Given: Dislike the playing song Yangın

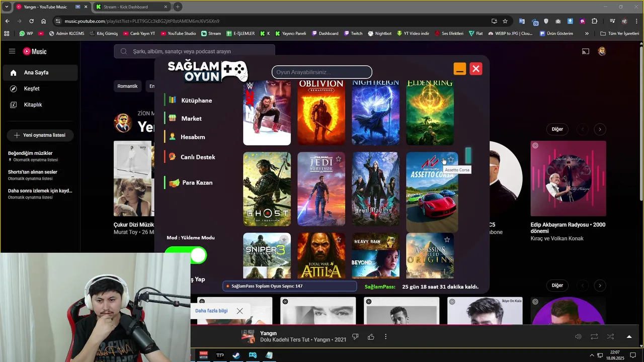Looking at the screenshot, I should click(355, 337).
